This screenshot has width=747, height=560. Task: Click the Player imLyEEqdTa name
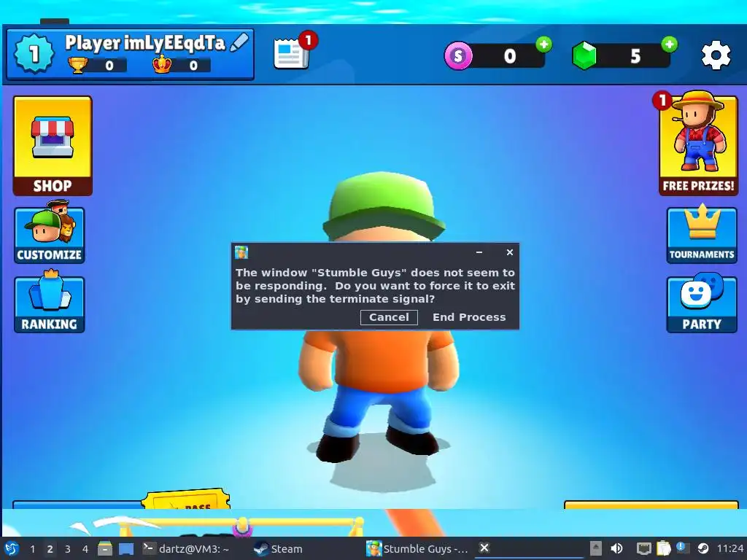tap(145, 42)
